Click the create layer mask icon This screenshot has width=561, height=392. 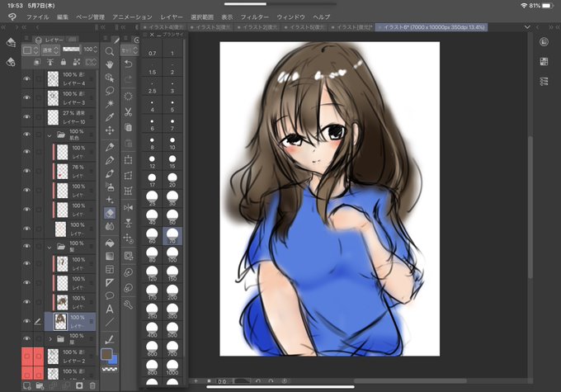pyautogui.click(x=79, y=385)
